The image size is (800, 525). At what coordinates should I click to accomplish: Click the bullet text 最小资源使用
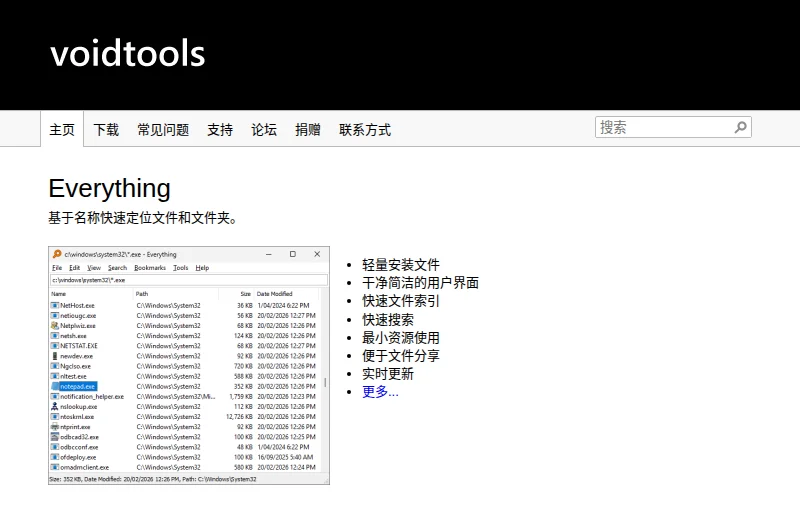click(x=401, y=338)
